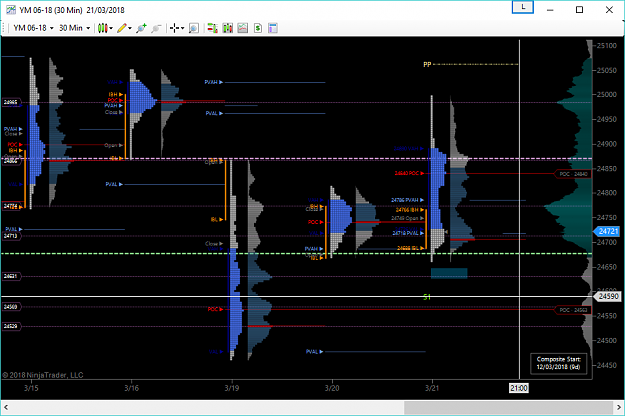Image resolution: width=625 pixels, height=416 pixels.
Task: Click the 3/21 date label on axis
Action: pyautogui.click(x=432, y=388)
